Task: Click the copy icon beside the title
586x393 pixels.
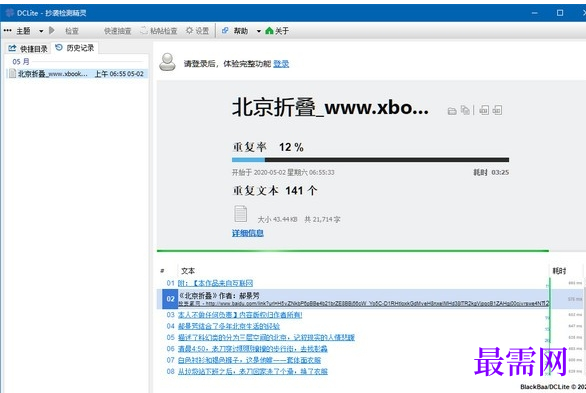Action: pos(465,110)
